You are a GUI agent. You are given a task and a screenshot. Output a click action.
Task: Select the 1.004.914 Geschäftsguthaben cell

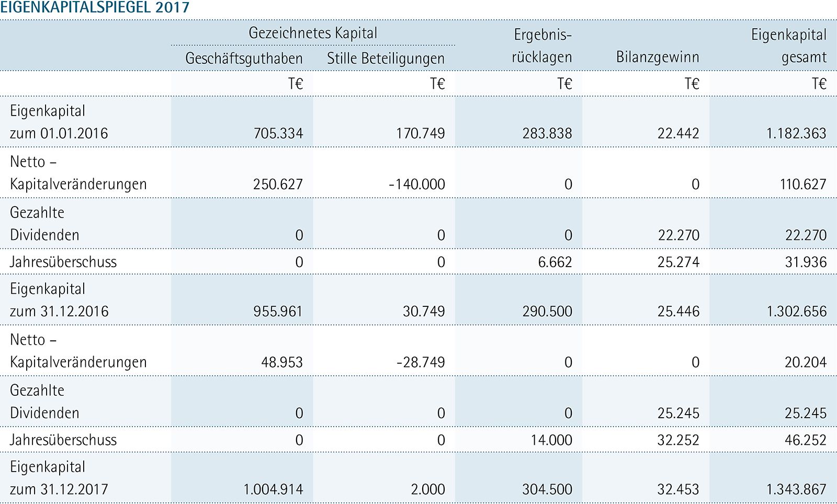point(273,489)
